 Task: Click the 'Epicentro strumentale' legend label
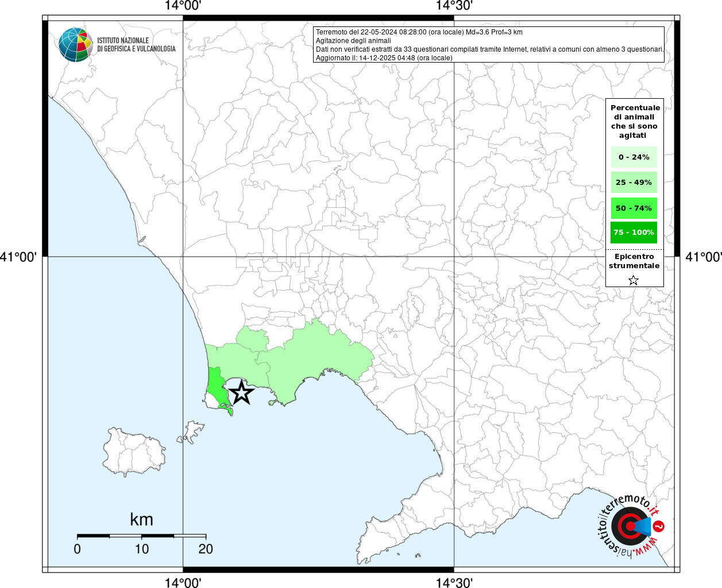[634, 261]
